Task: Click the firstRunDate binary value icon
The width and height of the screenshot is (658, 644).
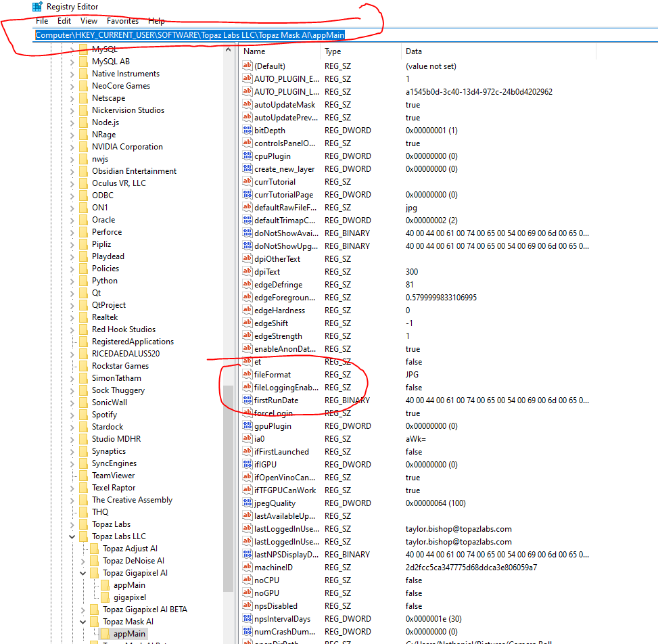Action: [x=248, y=400]
